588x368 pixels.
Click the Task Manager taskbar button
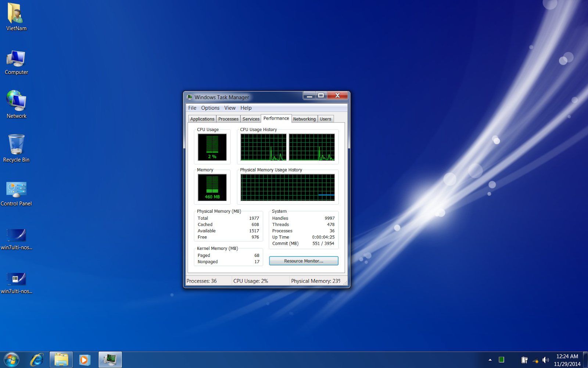[110, 360]
